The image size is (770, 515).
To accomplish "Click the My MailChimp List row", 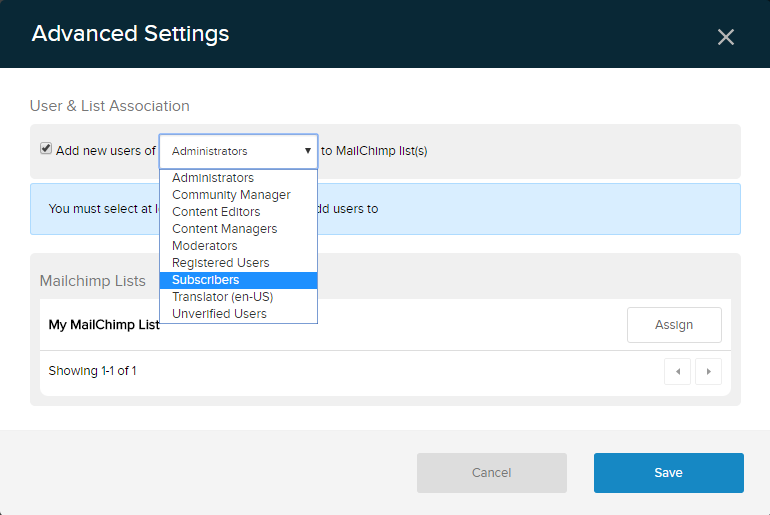I will tap(104, 325).
